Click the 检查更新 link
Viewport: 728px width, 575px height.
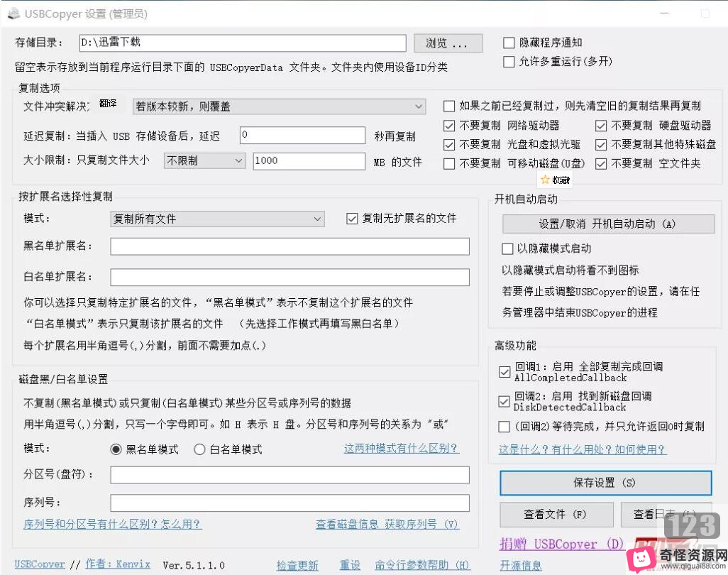(x=297, y=565)
